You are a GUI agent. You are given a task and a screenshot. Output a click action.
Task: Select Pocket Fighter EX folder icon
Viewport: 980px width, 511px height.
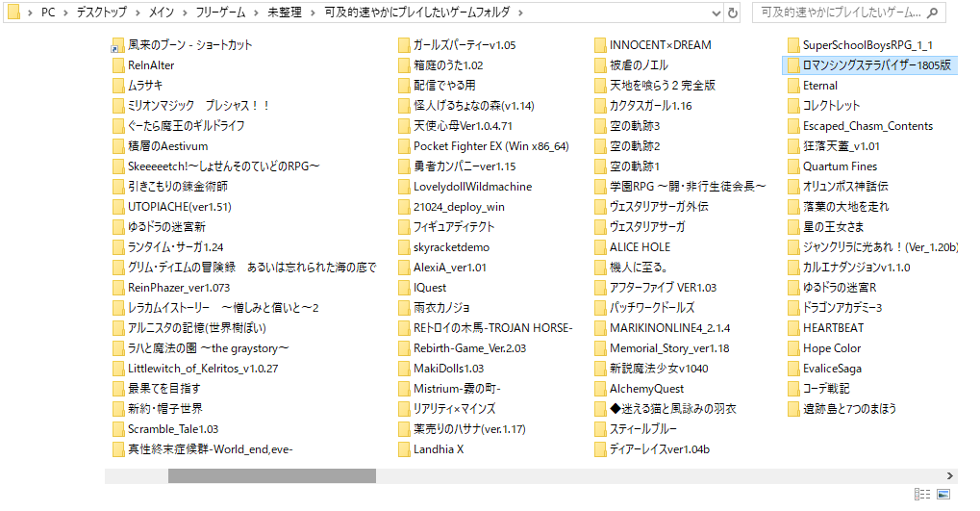(404, 145)
